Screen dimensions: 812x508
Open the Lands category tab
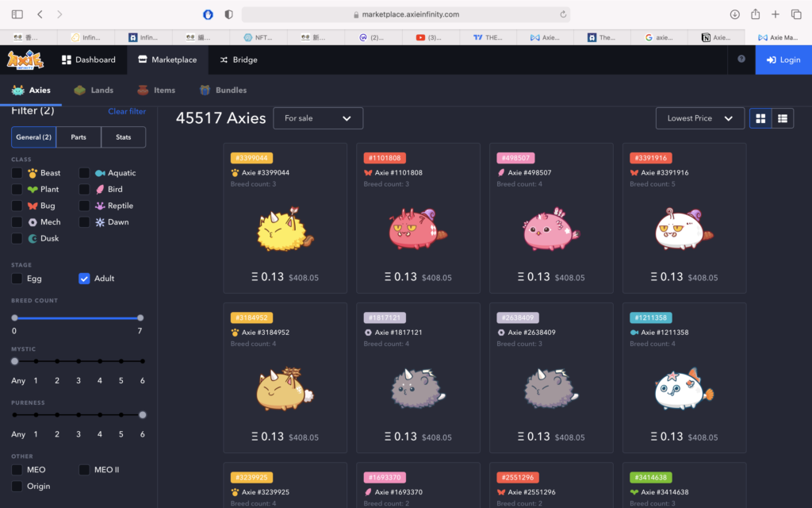(x=94, y=90)
